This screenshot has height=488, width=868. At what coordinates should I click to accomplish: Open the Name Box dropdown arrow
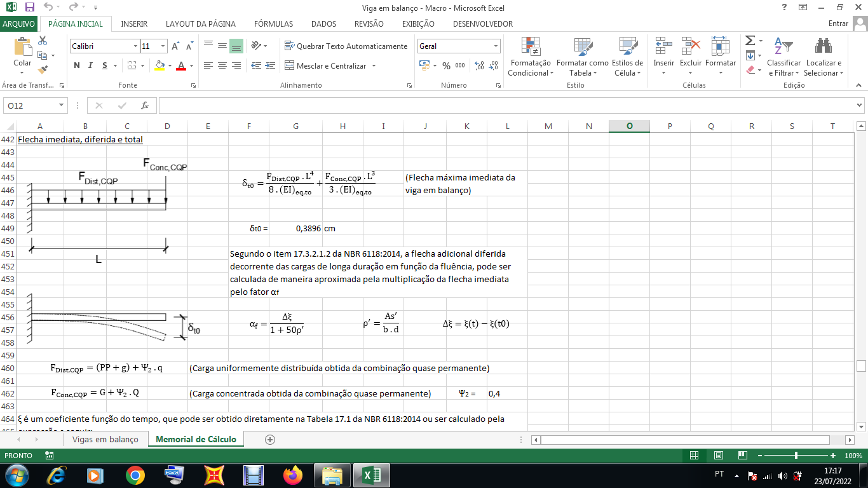(61, 105)
